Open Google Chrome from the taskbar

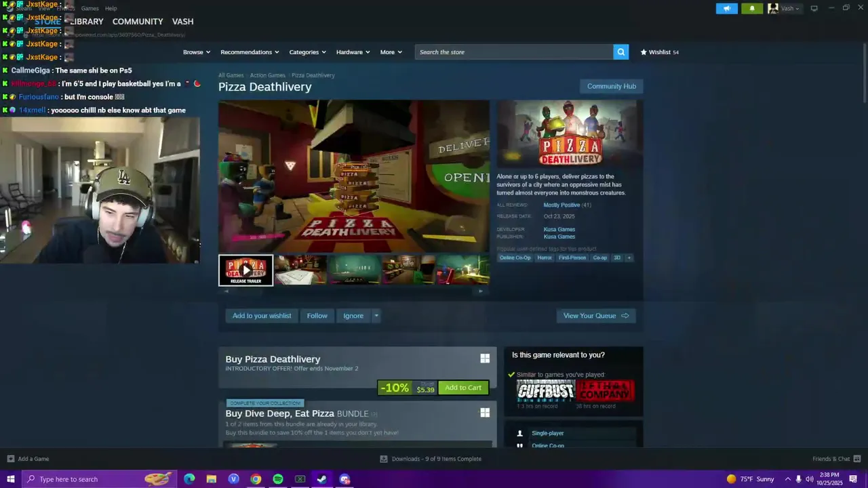pyautogui.click(x=256, y=479)
